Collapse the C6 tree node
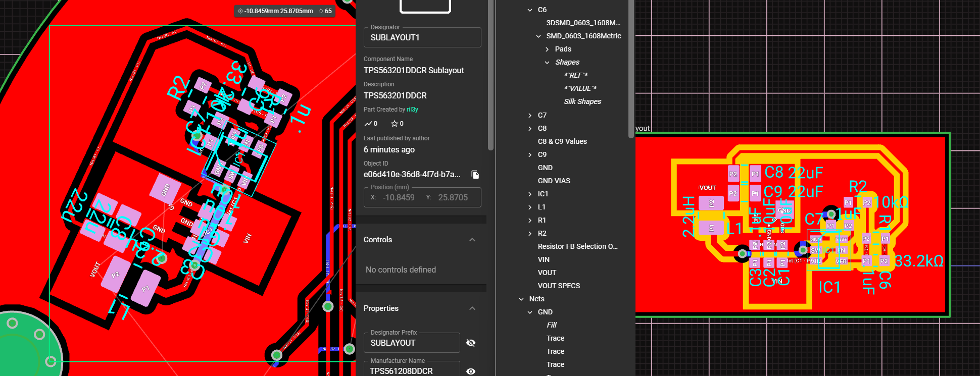The height and width of the screenshot is (376, 980). (x=530, y=10)
